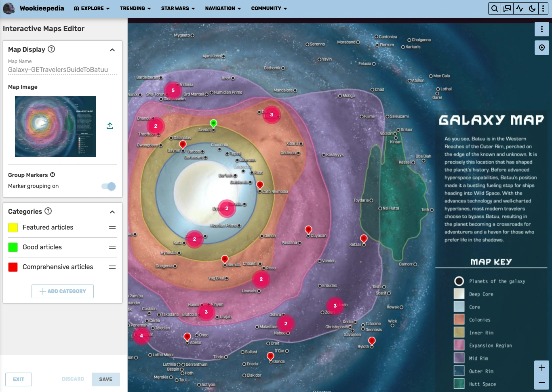The height and width of the screenshot is (392, 552).
Task: Switch to dark theme via moon icon
Action: pos(532,8)
